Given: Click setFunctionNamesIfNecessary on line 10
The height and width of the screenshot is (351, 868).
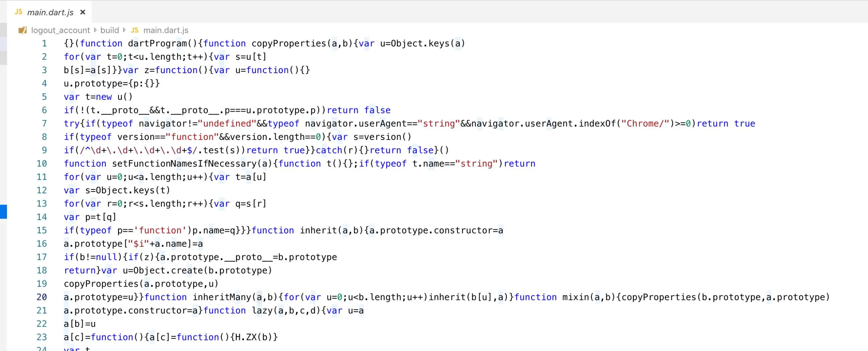Looking at the screenshot, I should coord(184,164).
